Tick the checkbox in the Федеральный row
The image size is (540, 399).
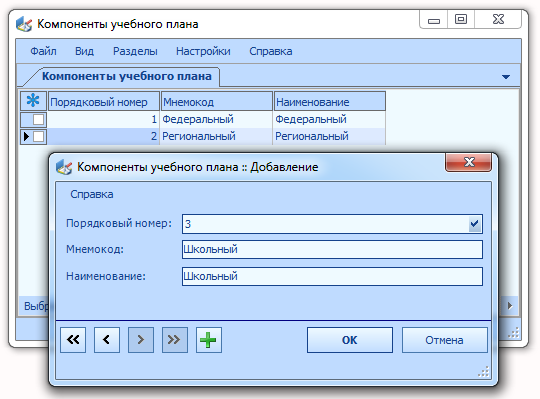(x=38, y=119)
